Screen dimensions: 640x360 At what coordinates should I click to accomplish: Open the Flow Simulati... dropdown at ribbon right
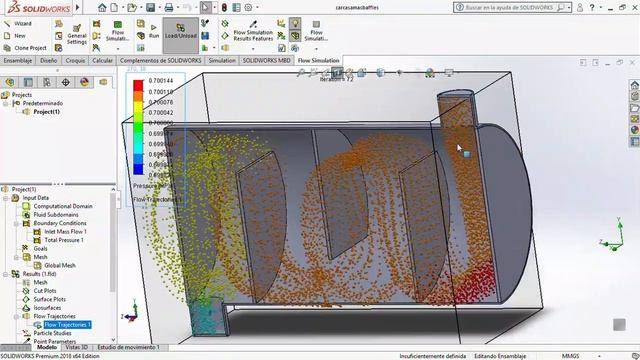pos(316,49)
